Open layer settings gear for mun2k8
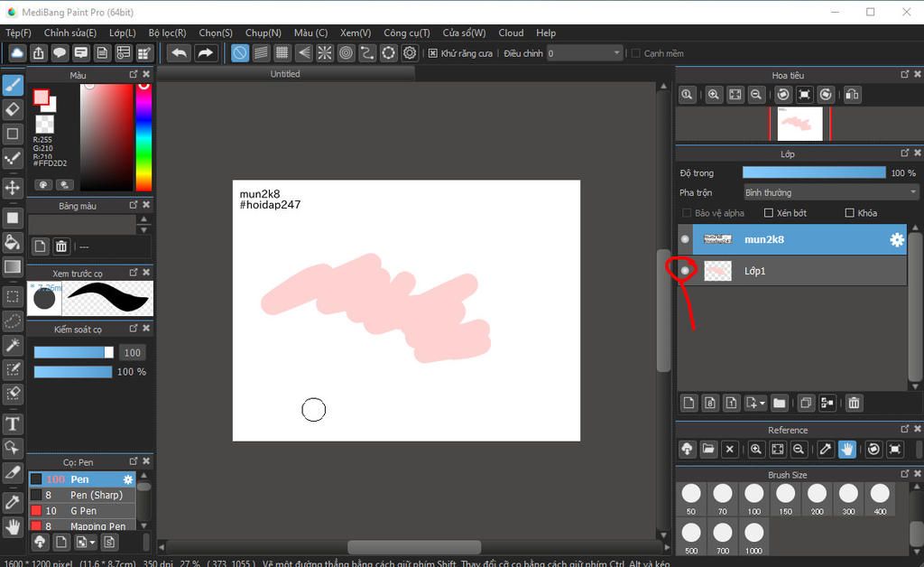The height and width of the screenshot is (567, 924). coord(896,239)
